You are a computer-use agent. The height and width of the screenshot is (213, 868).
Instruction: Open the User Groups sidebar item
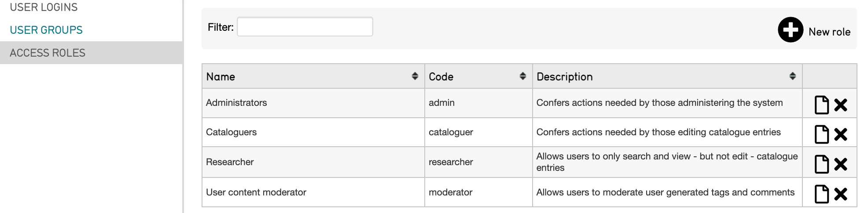tap(46, 30)
